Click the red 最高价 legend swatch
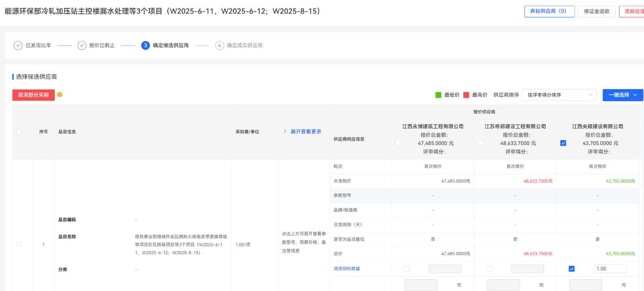This screenshot has height=291, width=644. click(x=466, y=95)
